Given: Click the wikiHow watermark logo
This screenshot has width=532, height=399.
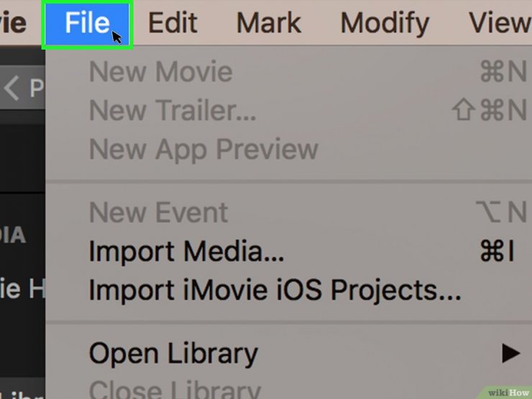Looking at the screenshot, I should (508, 393).
